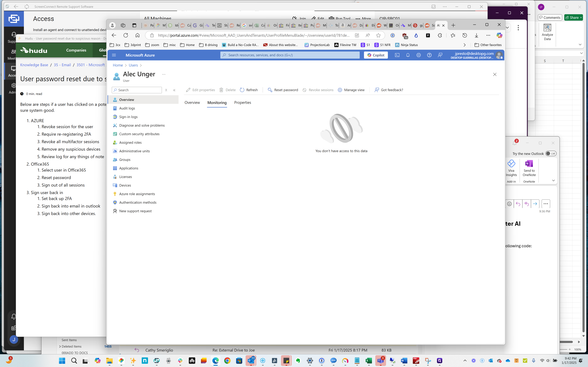Open Azure Cloud Shell icon
Image resolution: width=588 pixels, height=367 pixels.
[x=397, y=55]
